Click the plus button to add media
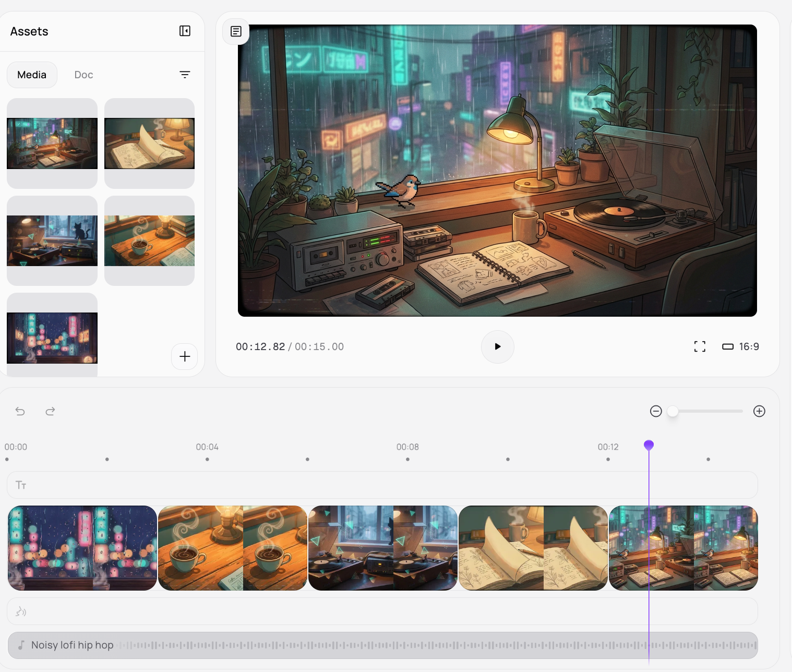This screenshot has height=672, width=792. [185, 356]
